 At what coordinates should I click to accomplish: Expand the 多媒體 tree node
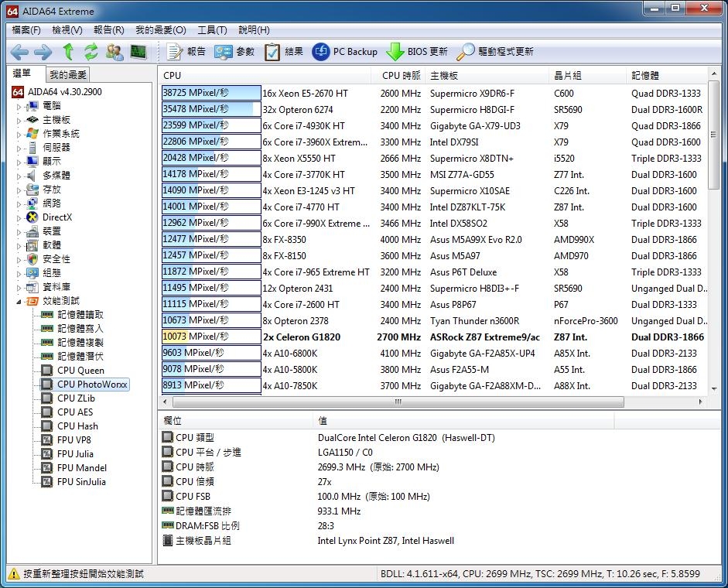click(19, 176)
